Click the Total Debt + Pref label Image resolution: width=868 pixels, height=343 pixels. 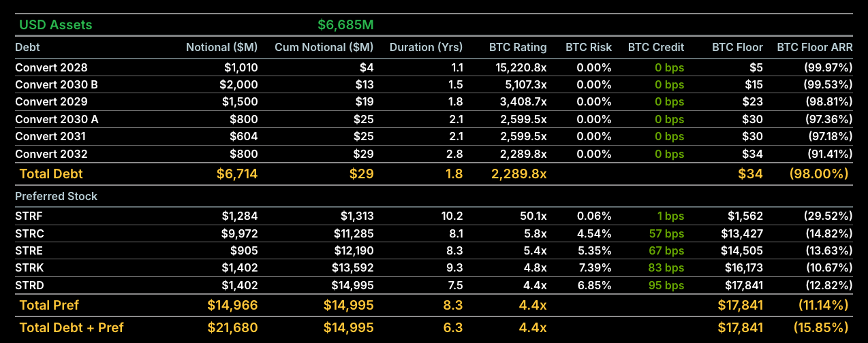point(72,327)
